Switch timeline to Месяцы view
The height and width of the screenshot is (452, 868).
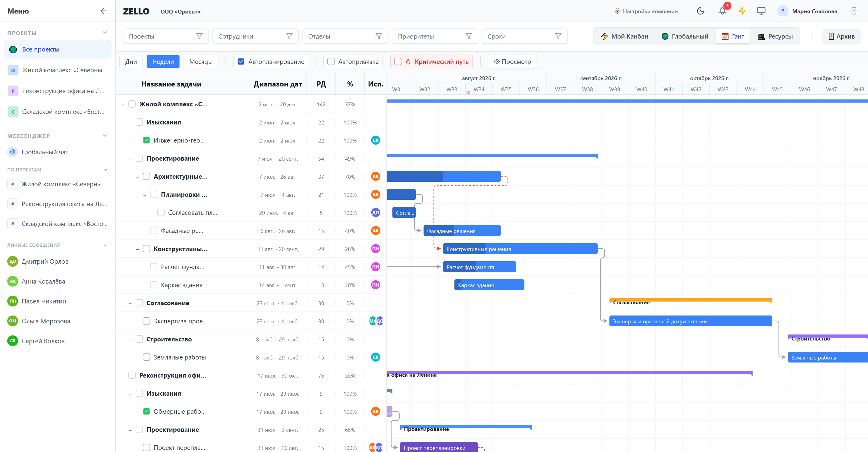(x=200, y=62)
